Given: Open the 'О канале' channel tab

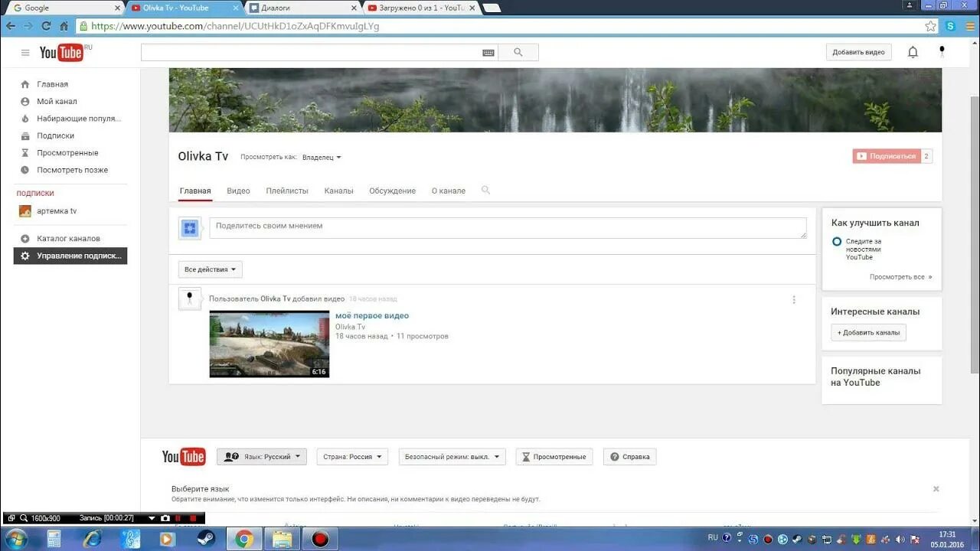Looking at the screenshot, I should tap(449, 191).
